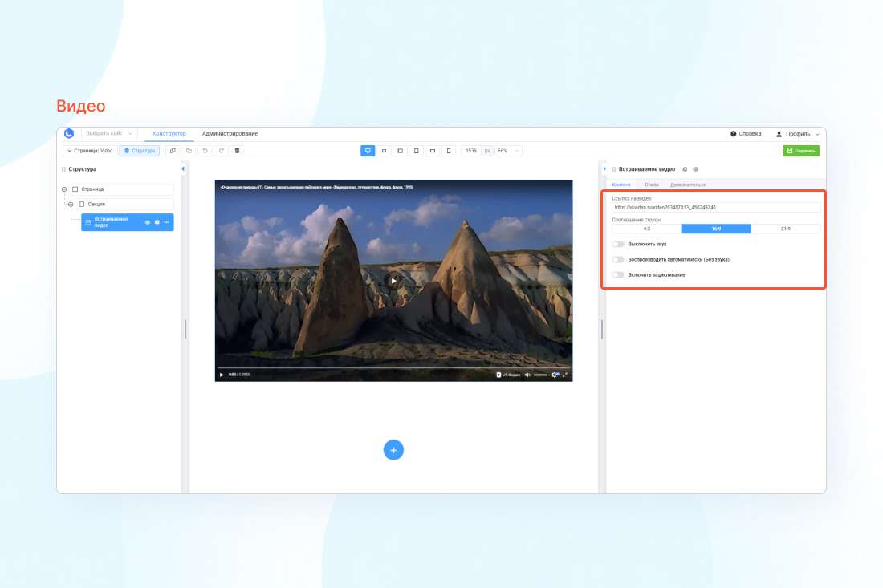This screenshot has height=588, width=883.
Task: Click gear icon beside the Встраиваемое видео panel title
Action: point(685,169)
